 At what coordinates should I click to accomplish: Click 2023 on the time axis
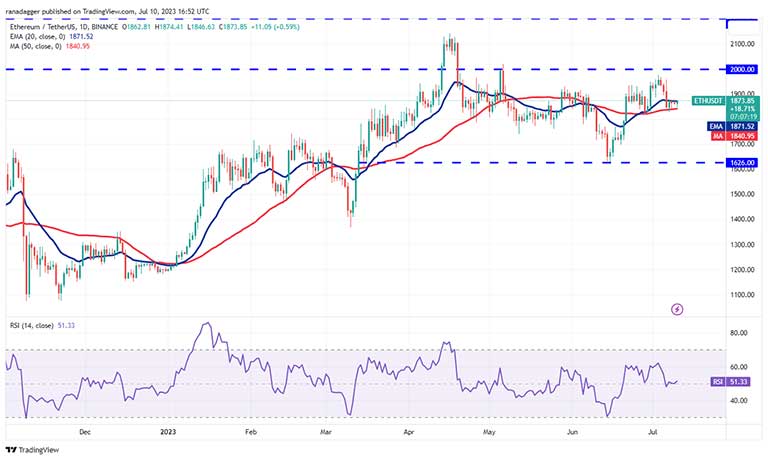click(168, 432)
